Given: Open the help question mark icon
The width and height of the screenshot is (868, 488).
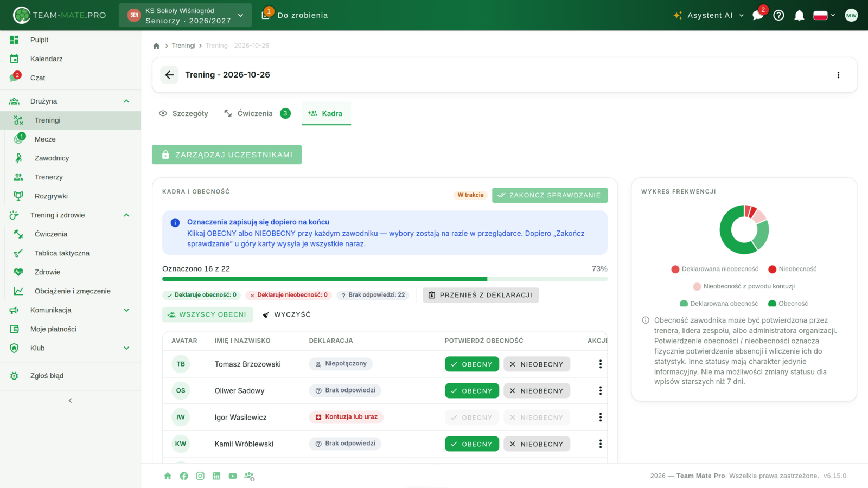Looking at the screenshot, I should 778,15.
